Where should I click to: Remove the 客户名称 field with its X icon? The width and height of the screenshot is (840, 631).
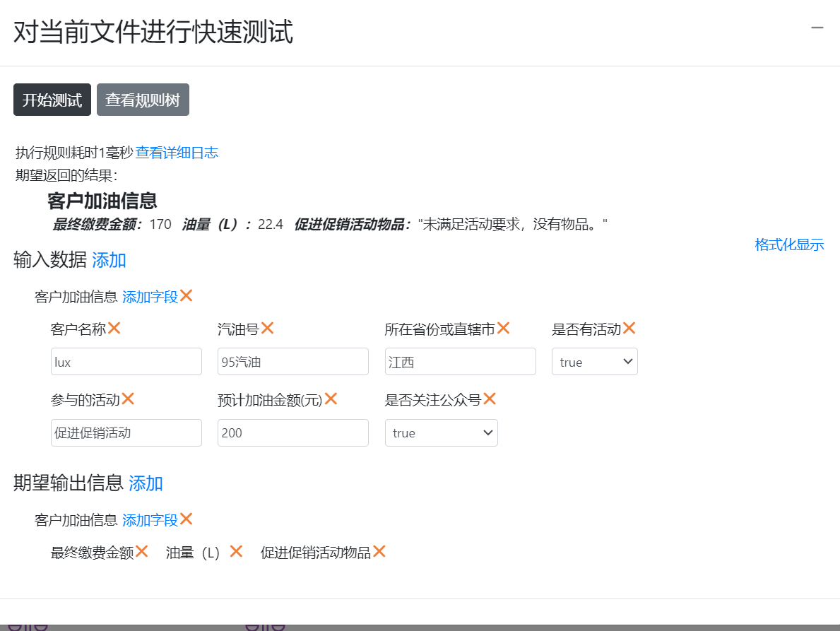[114, 329]
